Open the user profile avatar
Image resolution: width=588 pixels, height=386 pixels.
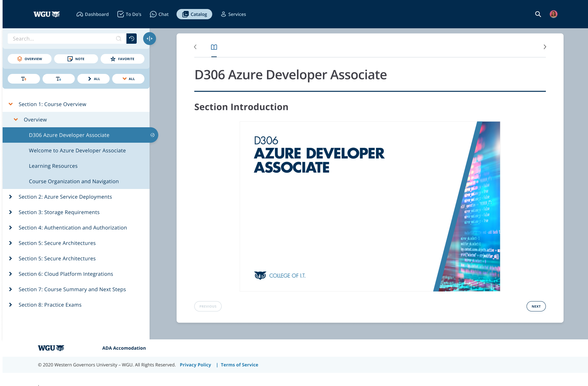tap(554, 14)
